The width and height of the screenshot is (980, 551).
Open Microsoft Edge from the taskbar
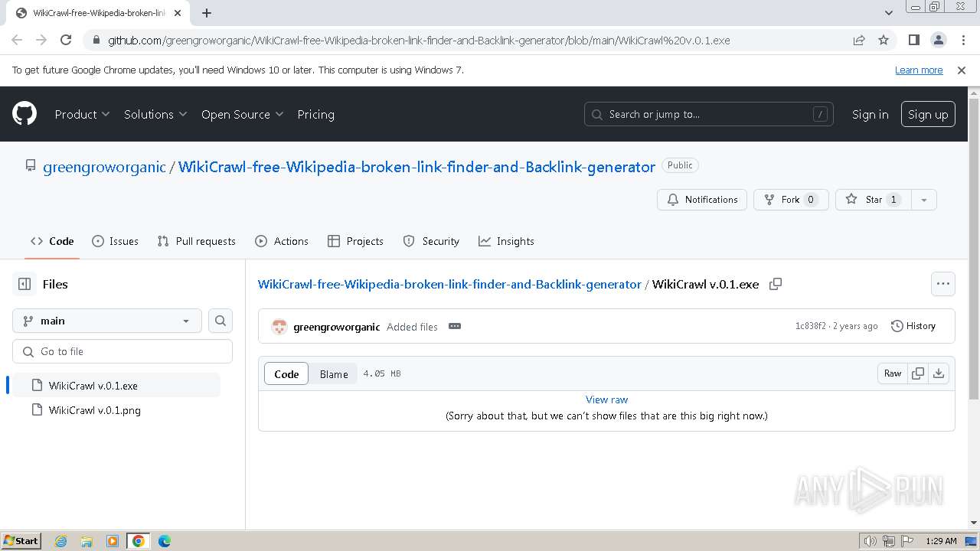[165, 541]
